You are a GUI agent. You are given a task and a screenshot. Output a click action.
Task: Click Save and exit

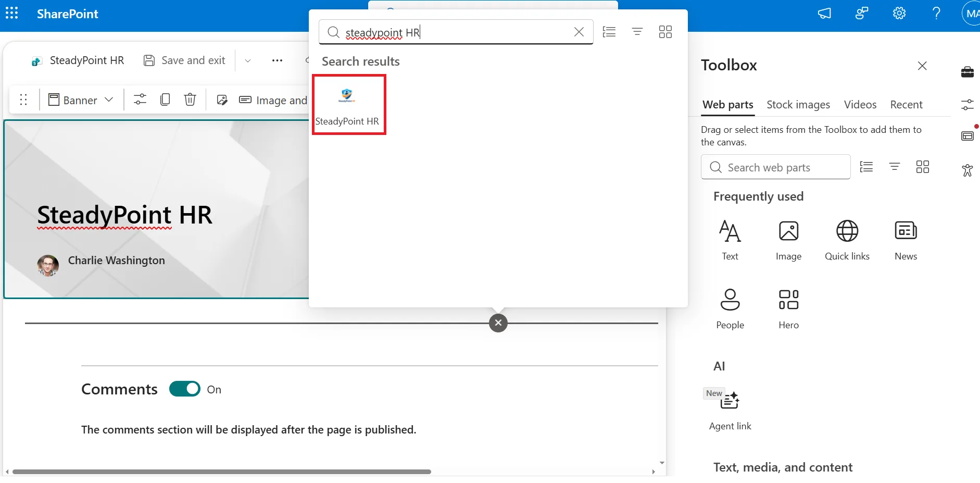(184, 60)
